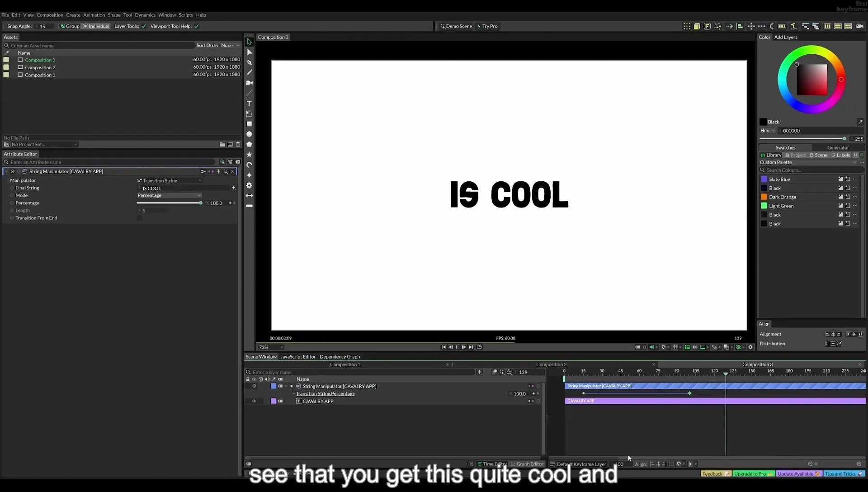
Task: Select the Polygon shape tool
Action: pos(249,144)
